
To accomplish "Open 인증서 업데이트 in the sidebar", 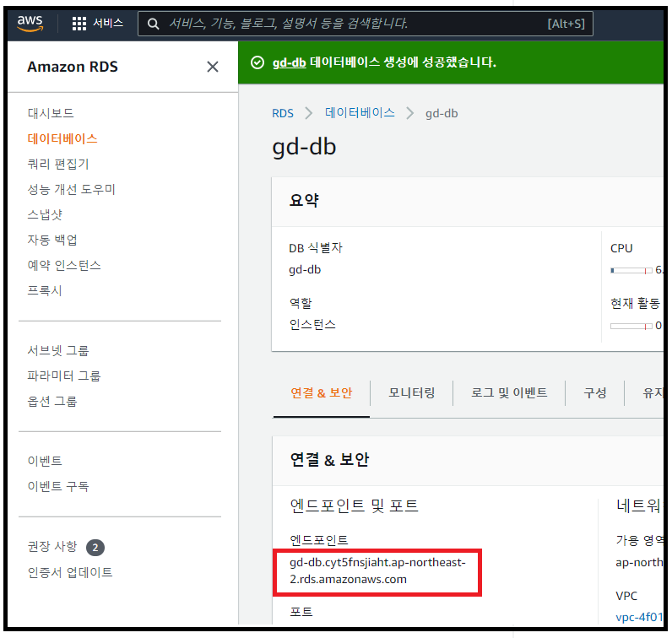I will click(70, 572).
